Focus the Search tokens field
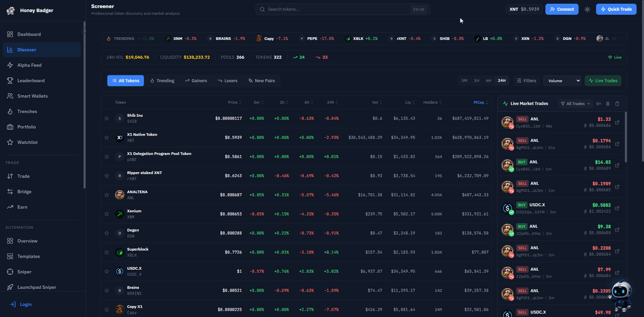Screen dimensions: 644x317 click(x=342, y=9)
